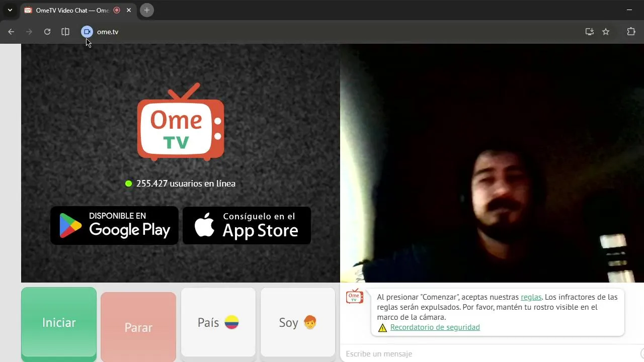Reload the ome.tv page
This screenshot has width=644, height=362.
coord(47,32)
